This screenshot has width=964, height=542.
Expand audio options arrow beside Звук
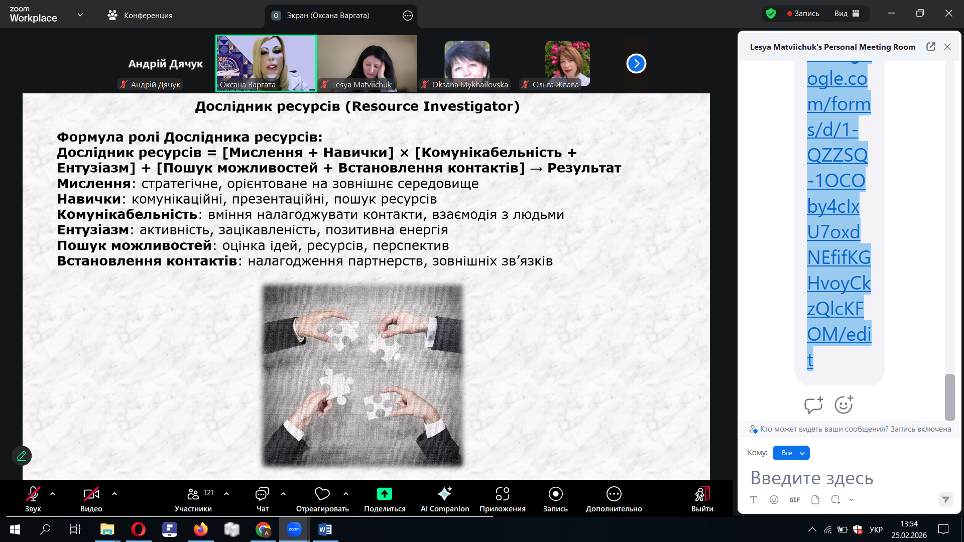pyautogui.click(x=52, y=493)
